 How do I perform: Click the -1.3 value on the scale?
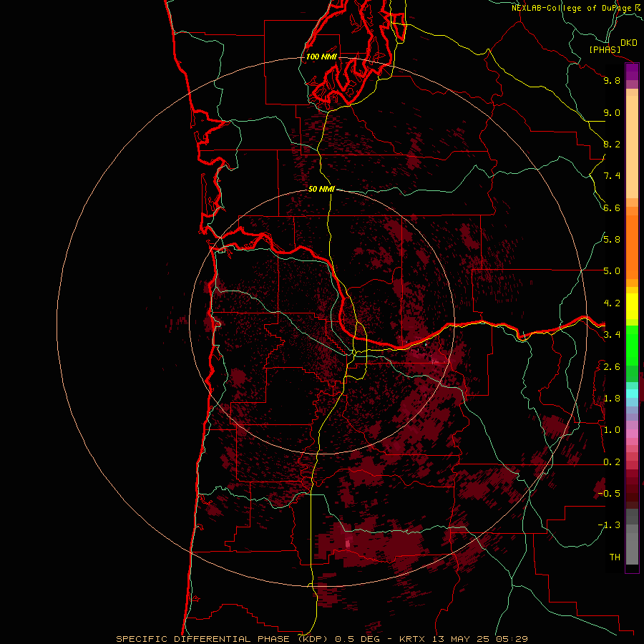610,525
